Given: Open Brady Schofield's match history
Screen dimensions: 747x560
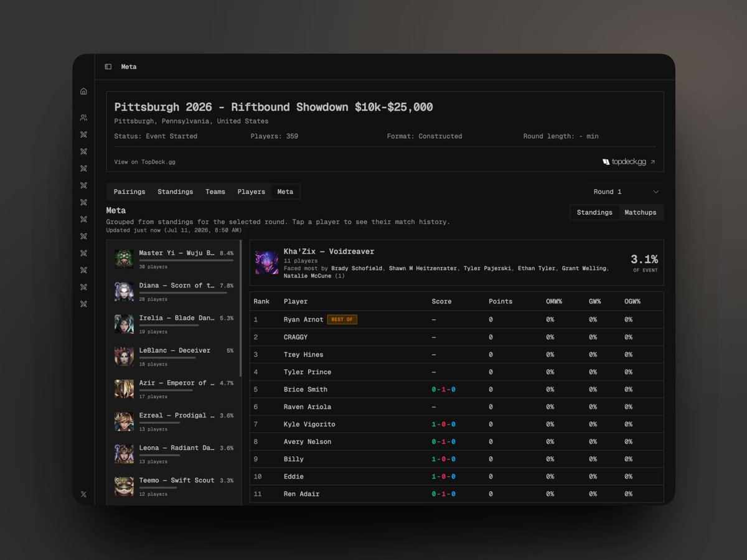Looking at the screenshot, I should click(357, 268).
